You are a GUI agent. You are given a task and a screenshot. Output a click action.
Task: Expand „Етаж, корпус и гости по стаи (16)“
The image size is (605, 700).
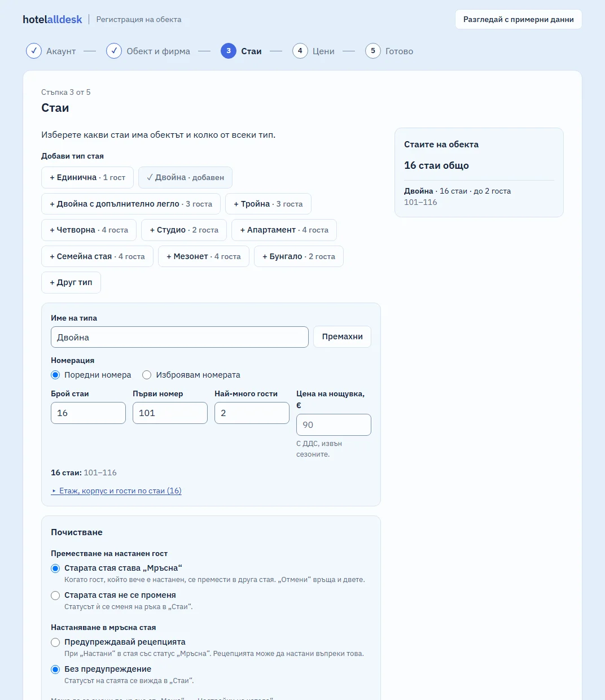tap(116, 491)
